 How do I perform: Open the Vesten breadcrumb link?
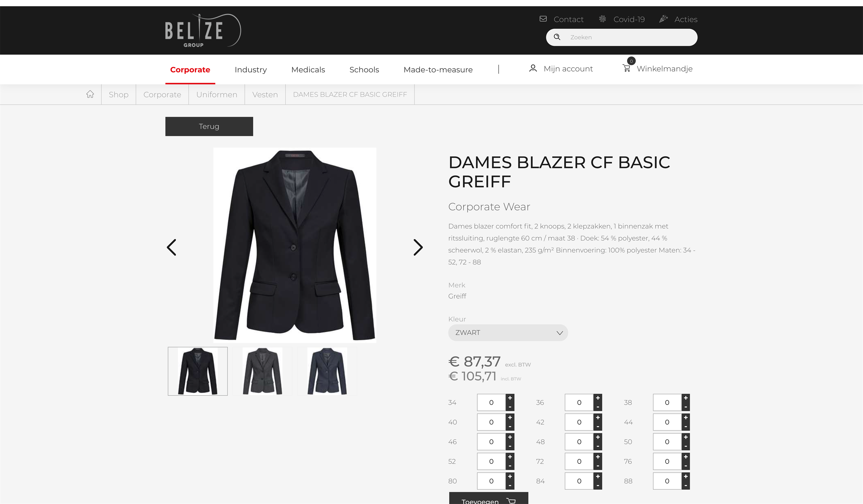click(265, 94)
